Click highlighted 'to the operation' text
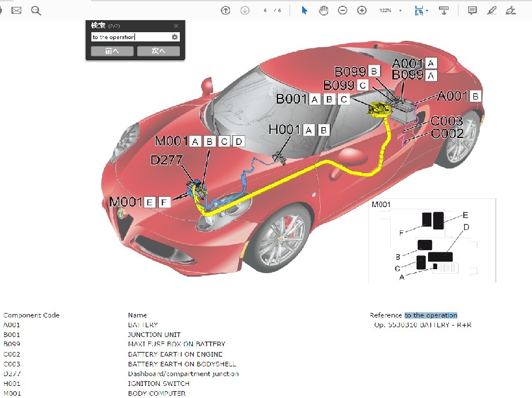This screenshot has height=398, width=532. [431, 315]
